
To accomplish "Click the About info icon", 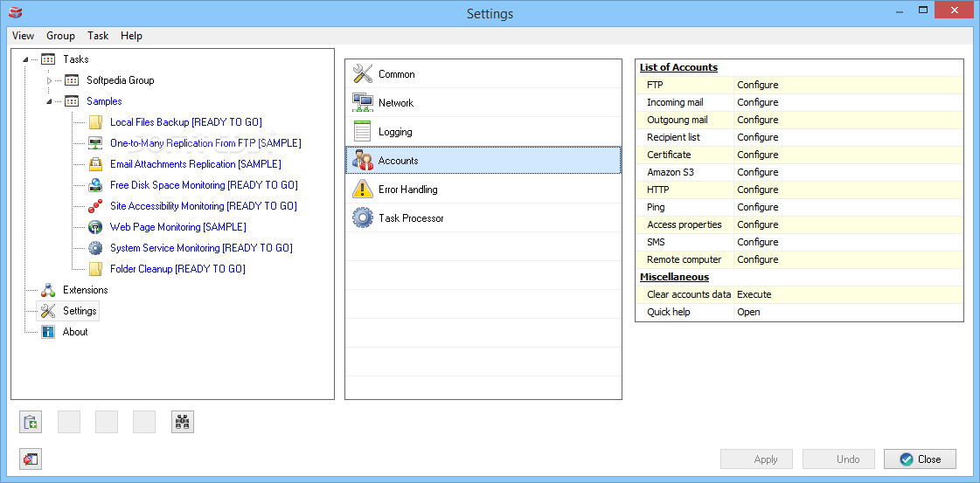I will click(48, 332).
